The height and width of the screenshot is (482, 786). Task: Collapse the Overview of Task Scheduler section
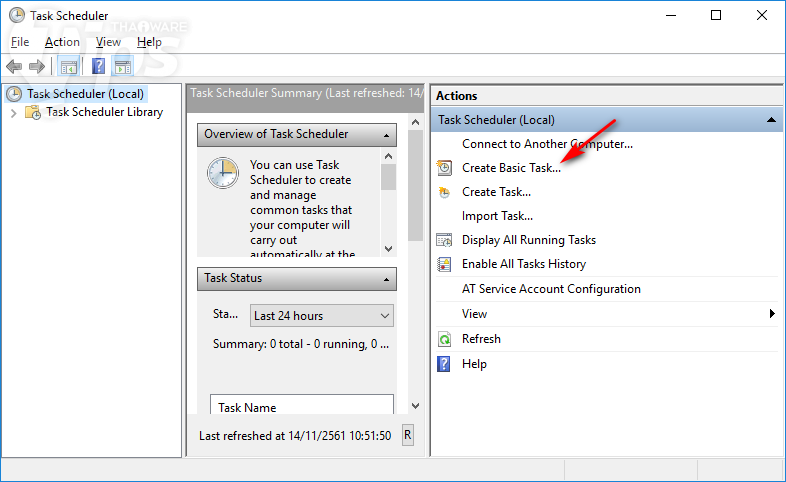point(386,134)
